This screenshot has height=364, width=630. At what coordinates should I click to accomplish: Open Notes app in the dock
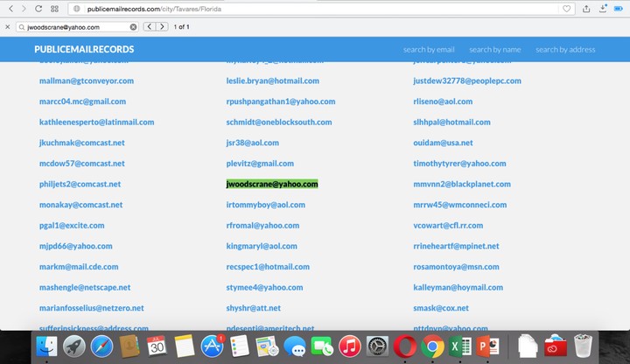pyautogui.click(x=185, y=346)
